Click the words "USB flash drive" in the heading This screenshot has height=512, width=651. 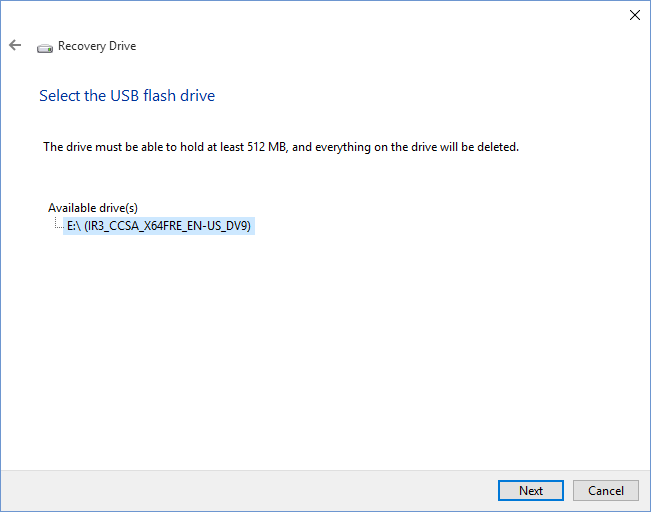166,96
